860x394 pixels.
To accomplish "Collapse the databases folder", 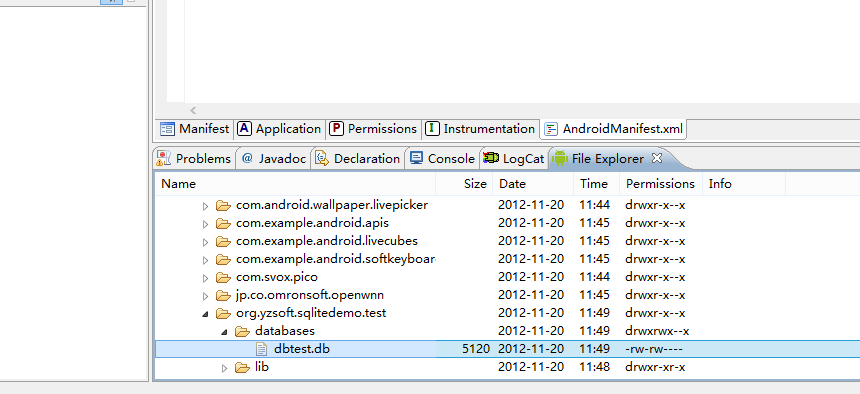I will pyautogui.click(x=224, y=332).
